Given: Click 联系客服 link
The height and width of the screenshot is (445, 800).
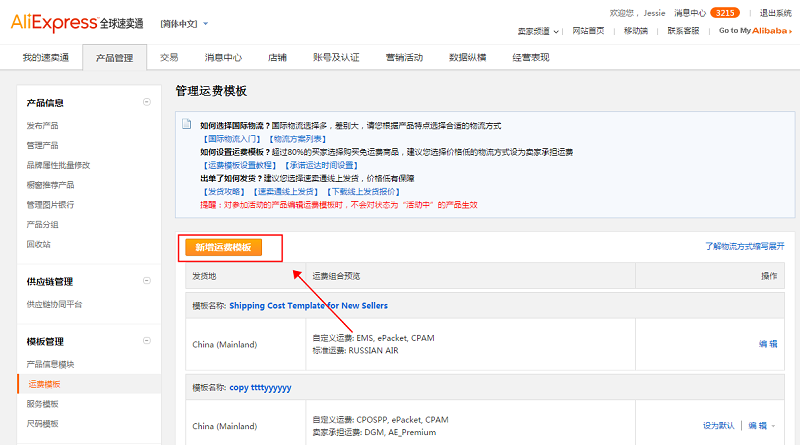Looking at the screenshot, I should click(x=683, y=31).
